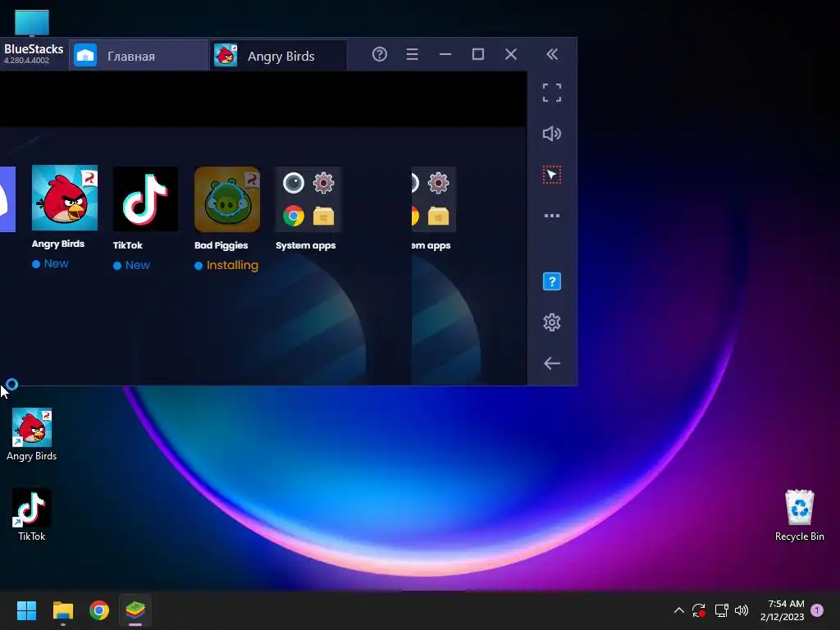Toggle the mouse cursor lock icon
The height and width of the screenshot is (630, 840).
pyautogui.click(x=552, y=175)
